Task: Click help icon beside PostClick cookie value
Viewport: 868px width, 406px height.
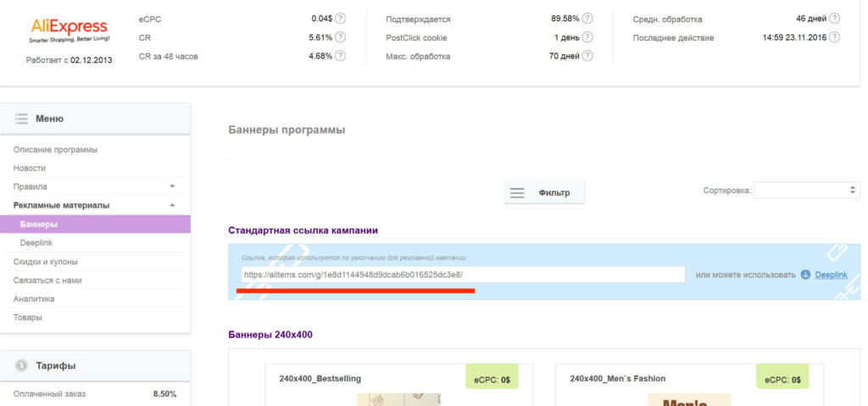Action: click(587, 37)
